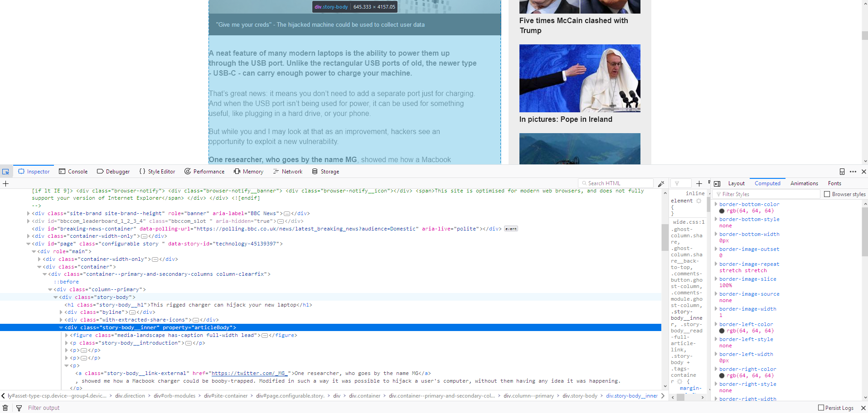Click the rules filter funnel icon
The image size is (868, 413).
677,183
